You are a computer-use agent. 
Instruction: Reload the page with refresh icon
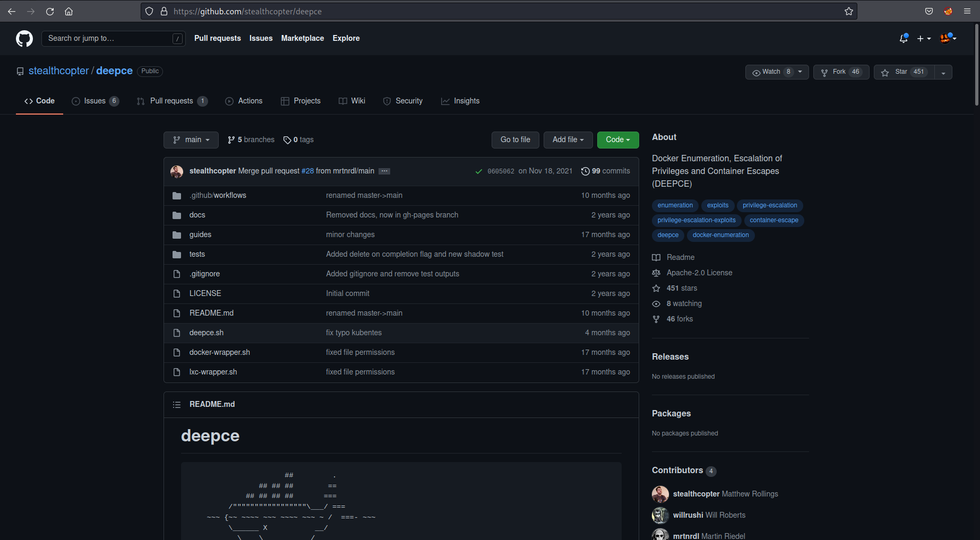pyautogui.click(x=50, y=11)
